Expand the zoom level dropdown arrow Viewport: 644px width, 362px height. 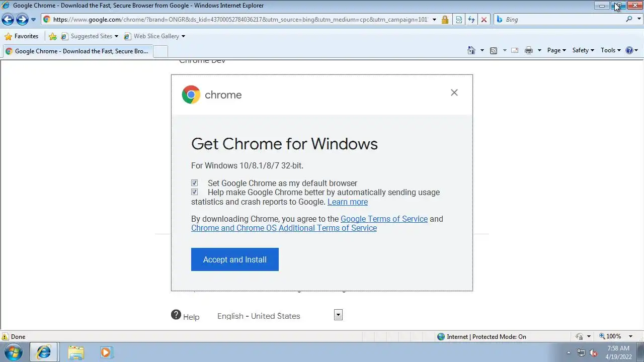coord(630,337)
